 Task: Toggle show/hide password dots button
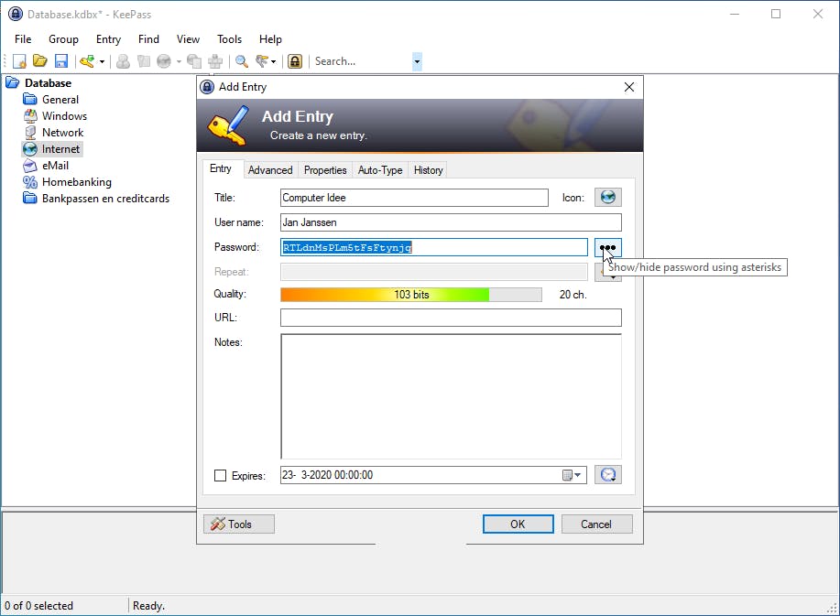point(608,247)
